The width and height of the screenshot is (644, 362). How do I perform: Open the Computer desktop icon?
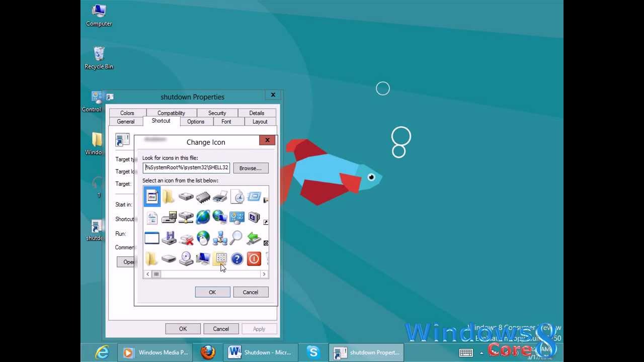[99, 16]
